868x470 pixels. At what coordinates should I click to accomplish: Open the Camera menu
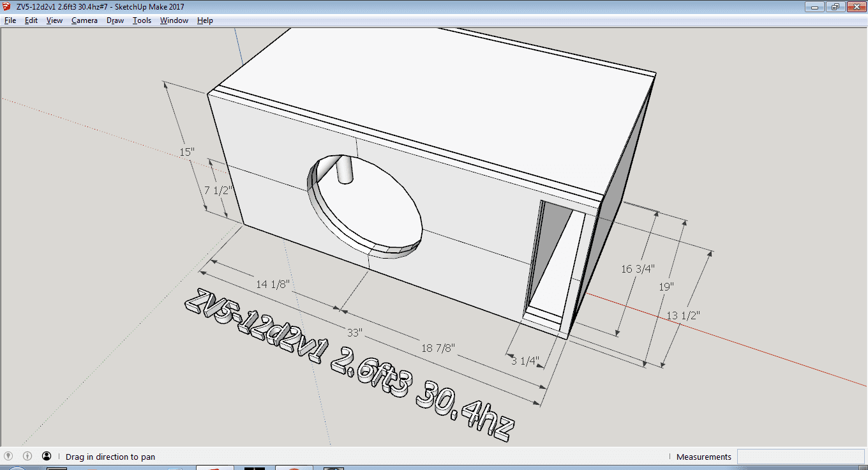84,20
